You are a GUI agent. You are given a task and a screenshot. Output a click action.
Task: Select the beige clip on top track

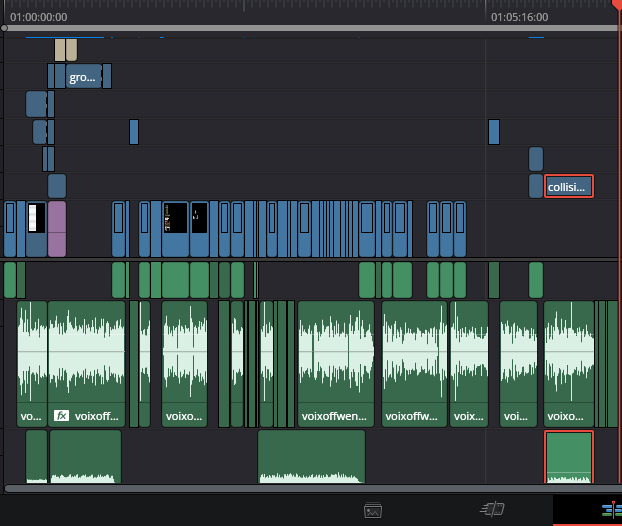(65, 49)
